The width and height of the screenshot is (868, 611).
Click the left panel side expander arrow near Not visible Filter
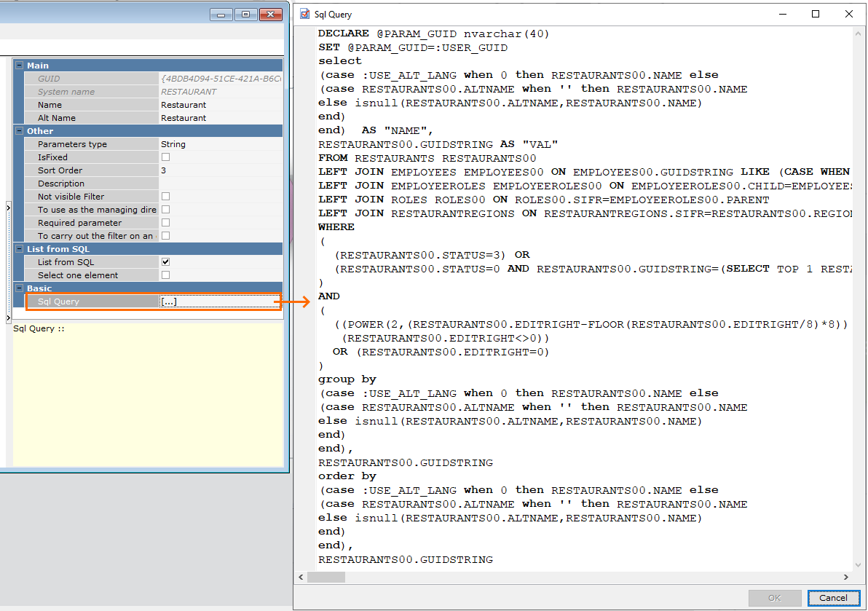(x=8, y=208)
